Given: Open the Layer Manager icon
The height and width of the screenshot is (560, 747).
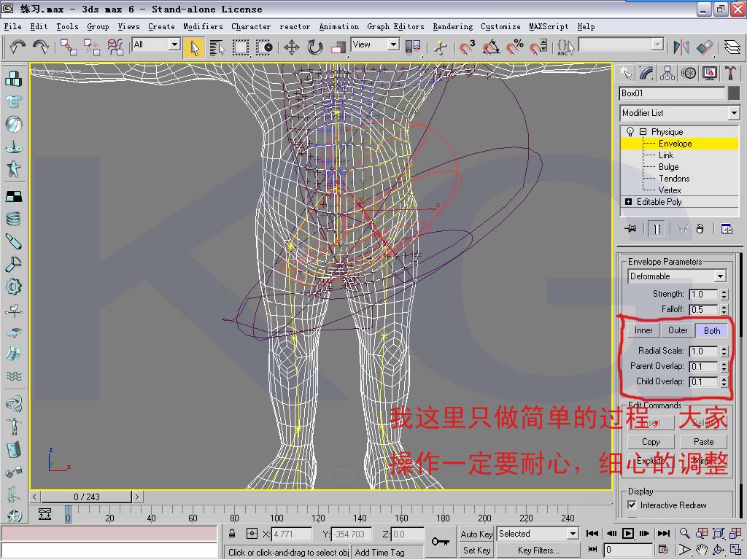Looking at the screenshot, I should [x=732, y=47].
